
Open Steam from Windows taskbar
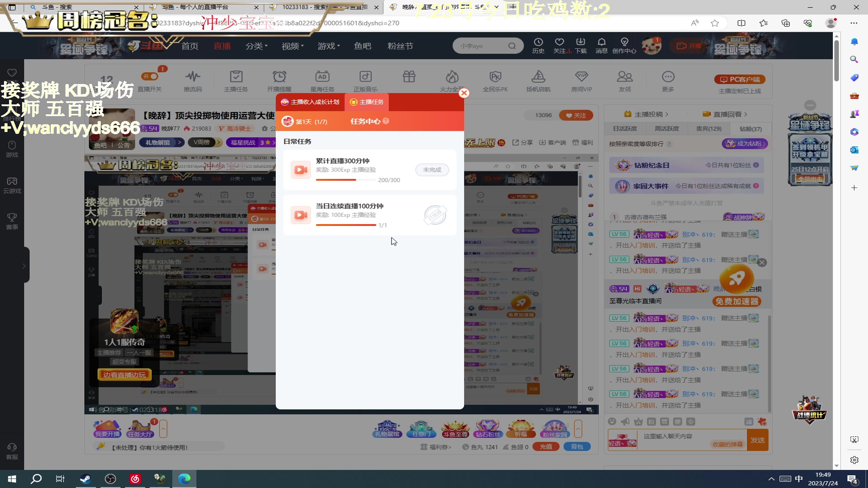coord(85,479)
